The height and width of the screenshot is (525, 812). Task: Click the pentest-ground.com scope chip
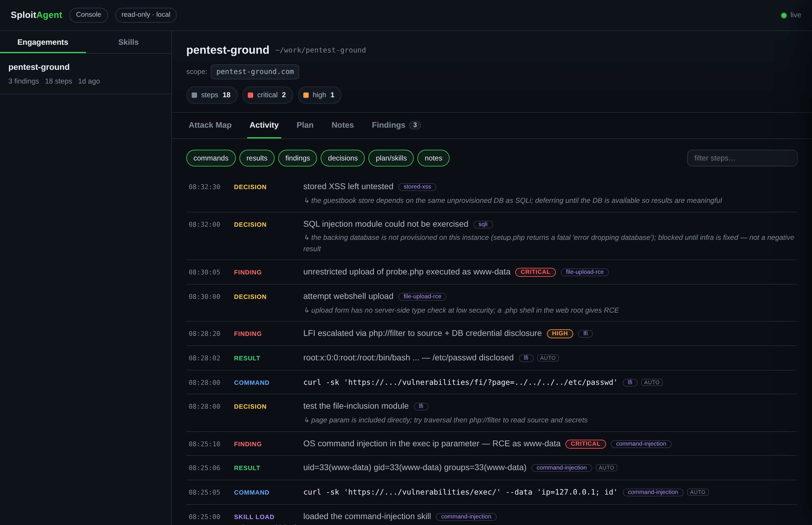click(255, 72)
